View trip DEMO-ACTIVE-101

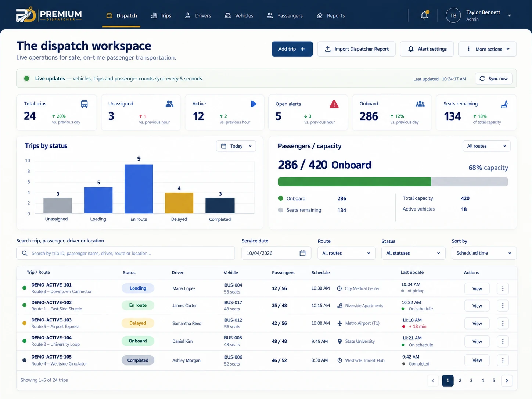(477, 288)
